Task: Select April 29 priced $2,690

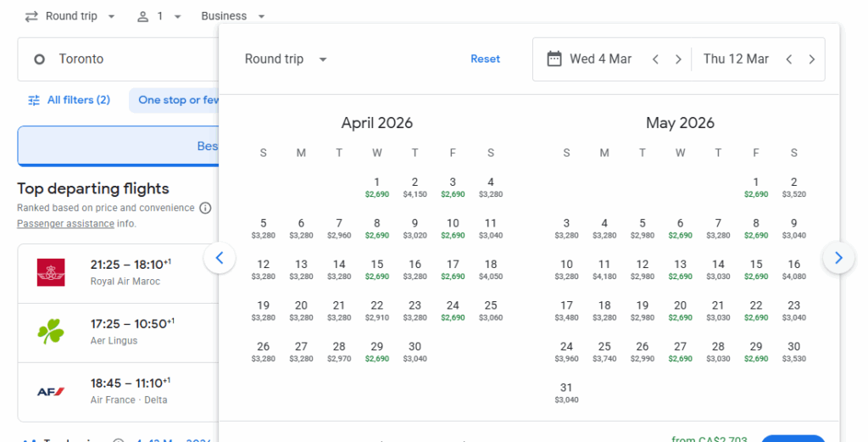Action: [x=377, y=352]
